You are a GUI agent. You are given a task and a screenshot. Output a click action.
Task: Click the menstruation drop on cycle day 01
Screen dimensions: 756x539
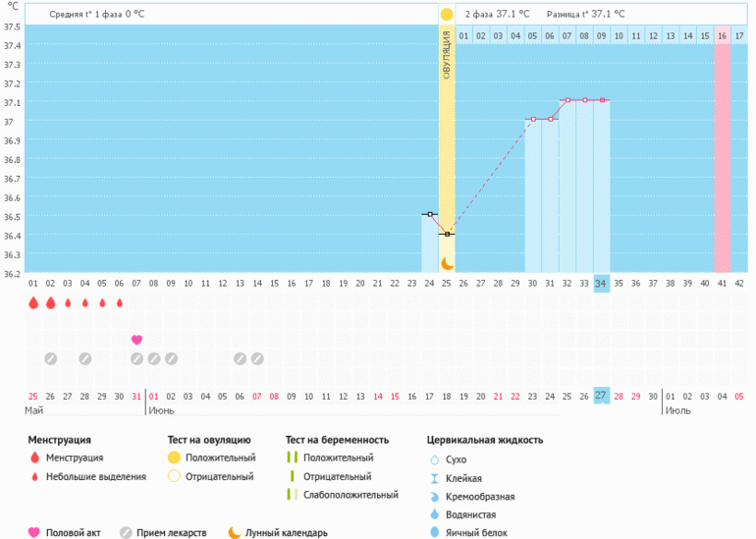(x=33, y=302)
